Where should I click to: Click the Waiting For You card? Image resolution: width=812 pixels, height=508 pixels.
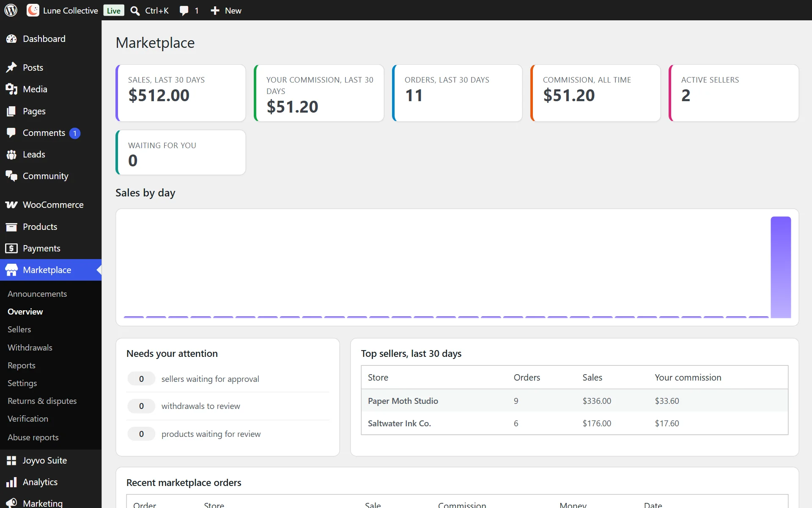click(181, 152)
